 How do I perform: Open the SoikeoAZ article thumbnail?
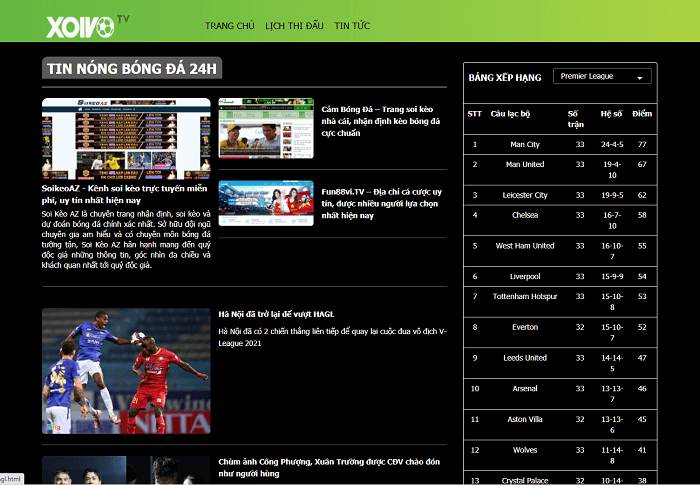point(126,138)
